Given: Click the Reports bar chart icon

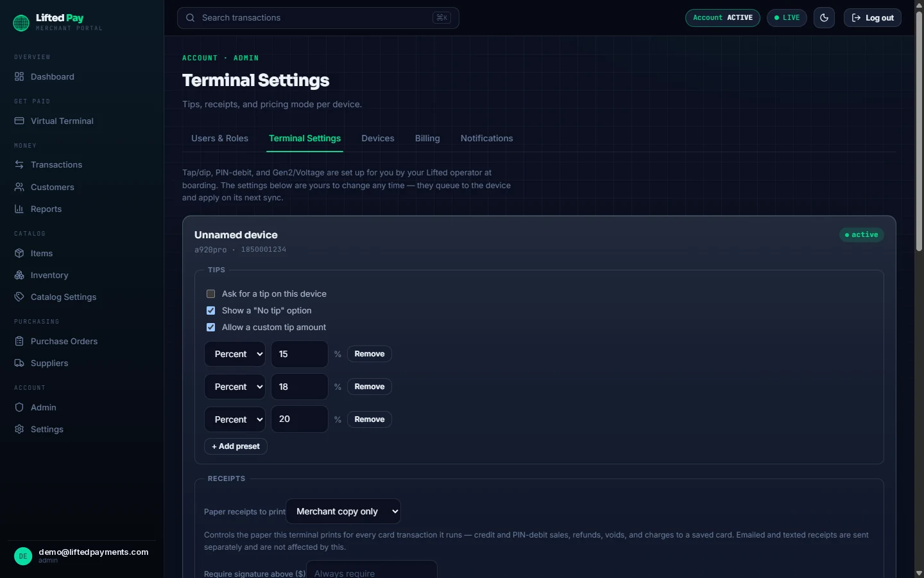Looking at the screenshot, I should [x=19, y=209].
